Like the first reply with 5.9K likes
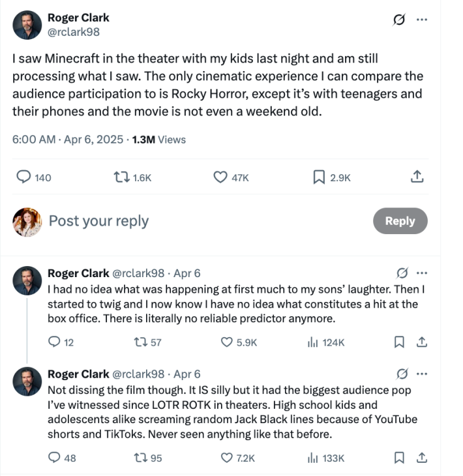The image size is (463, 476). coord(227,342)
